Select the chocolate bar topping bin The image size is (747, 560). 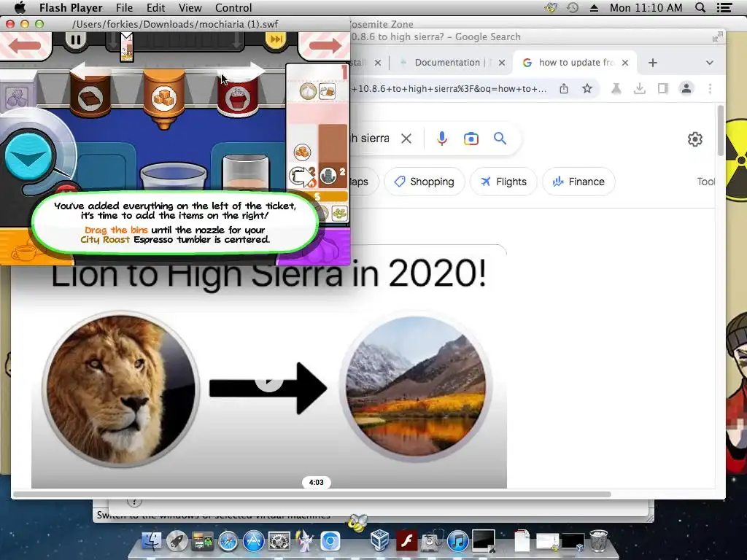pos(90,96)
